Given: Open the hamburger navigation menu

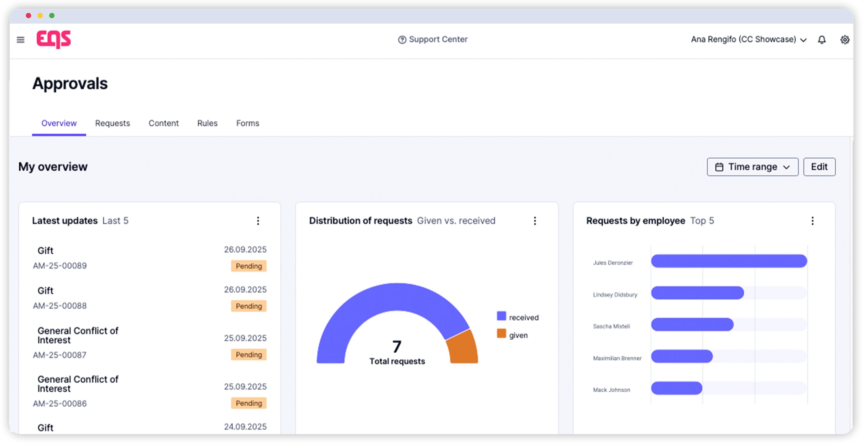Looking at the screenshot, I should click(x=21, y=40).
